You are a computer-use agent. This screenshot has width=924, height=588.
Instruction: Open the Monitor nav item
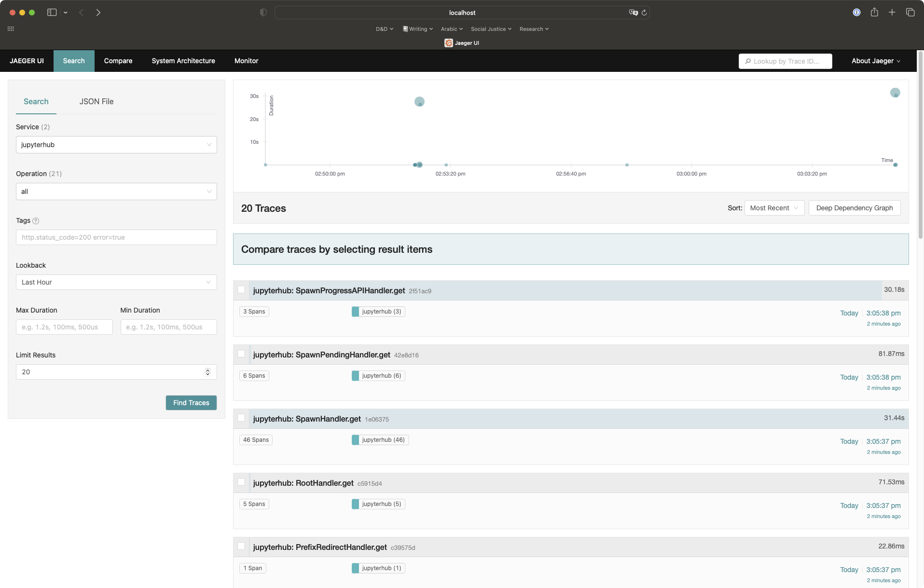pos(247,61)
